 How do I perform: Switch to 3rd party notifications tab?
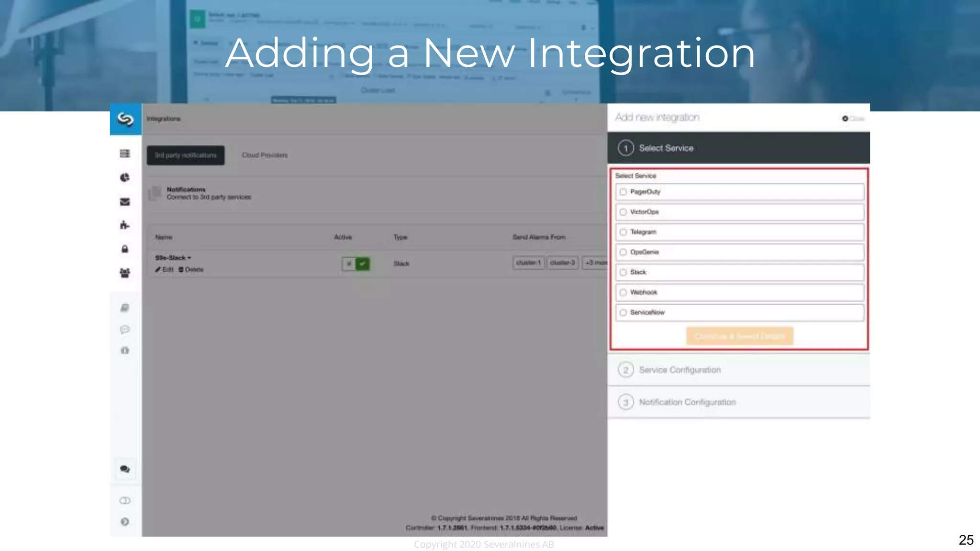[186, 155]
